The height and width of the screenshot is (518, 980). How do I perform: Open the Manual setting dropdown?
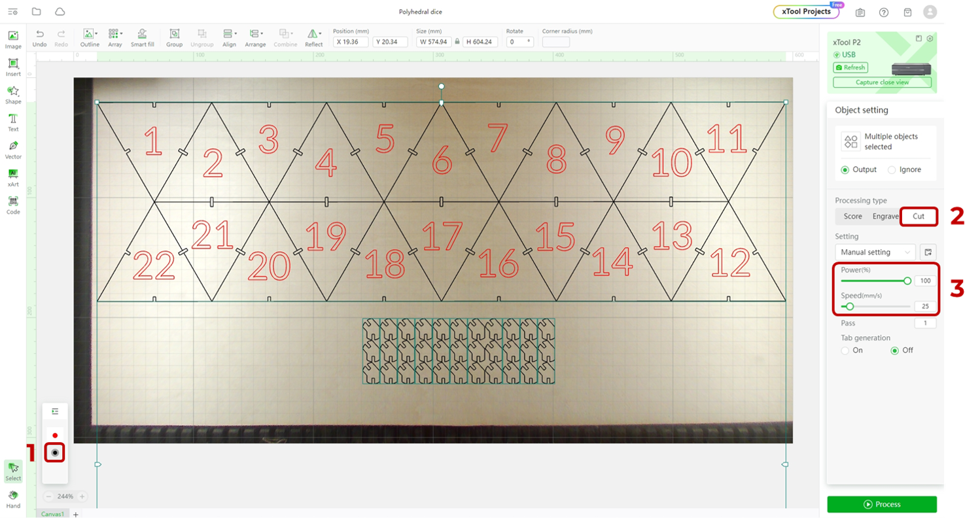point(875,252)
